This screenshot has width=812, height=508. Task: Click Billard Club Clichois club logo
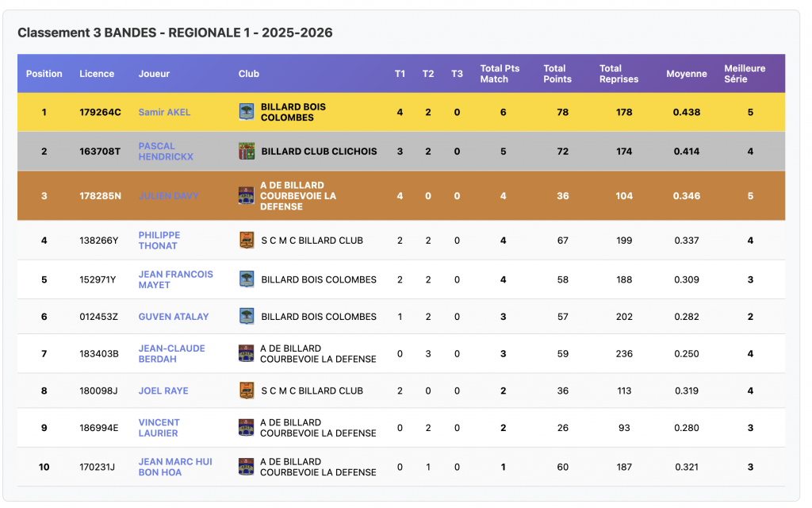pyautogui.click(x=247, y=151)
